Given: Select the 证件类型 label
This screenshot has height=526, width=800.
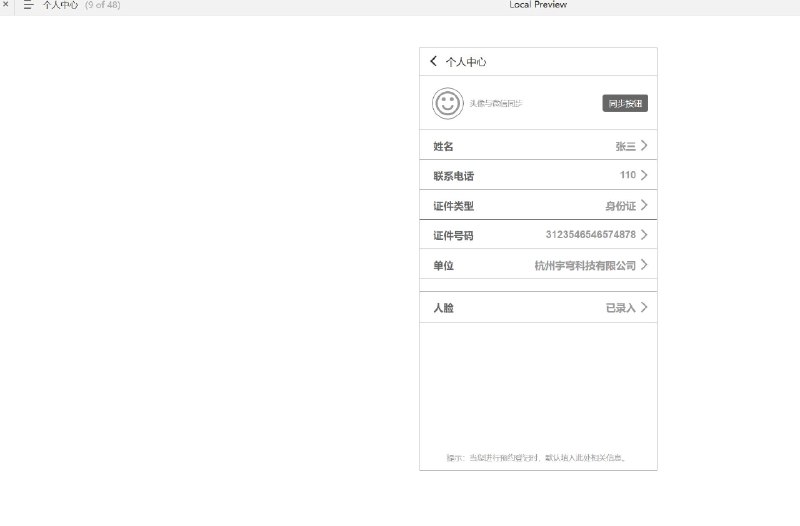Looking at the screenshot, I should pos(454,206).
